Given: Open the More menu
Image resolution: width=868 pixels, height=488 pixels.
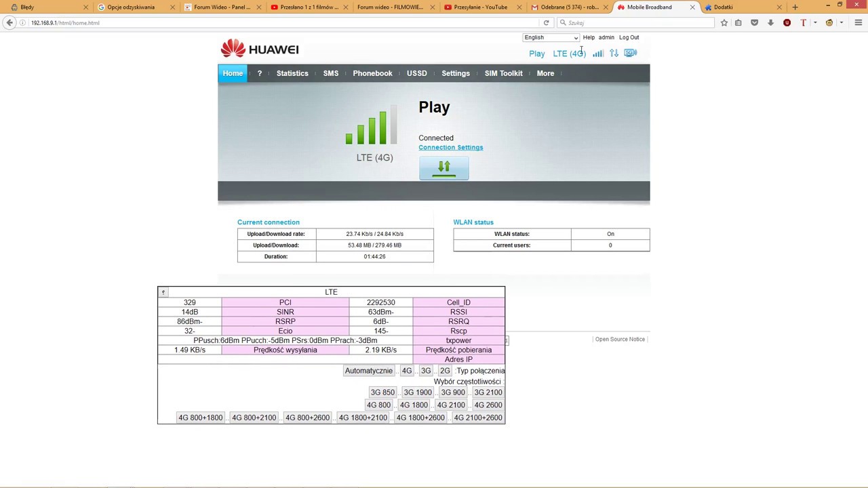Looking at the screenshot, I should (545, 73).
